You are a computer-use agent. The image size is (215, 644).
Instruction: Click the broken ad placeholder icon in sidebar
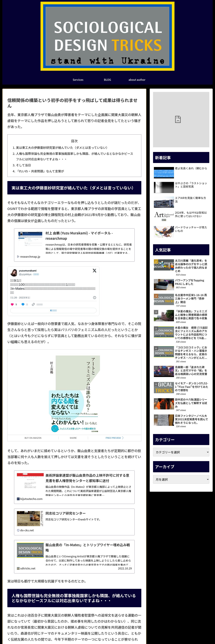178,119
